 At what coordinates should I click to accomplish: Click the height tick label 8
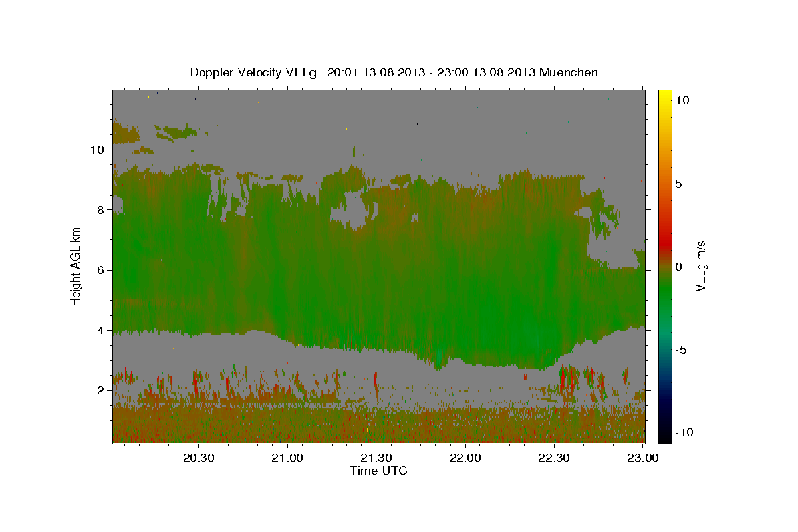tap(100, 210)
